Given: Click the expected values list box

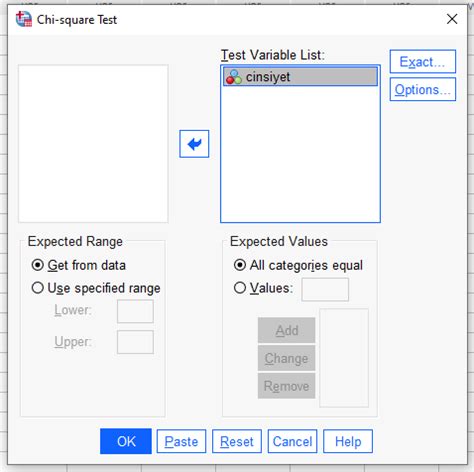Looking at the screenshot, I should (x=344, y=358).
